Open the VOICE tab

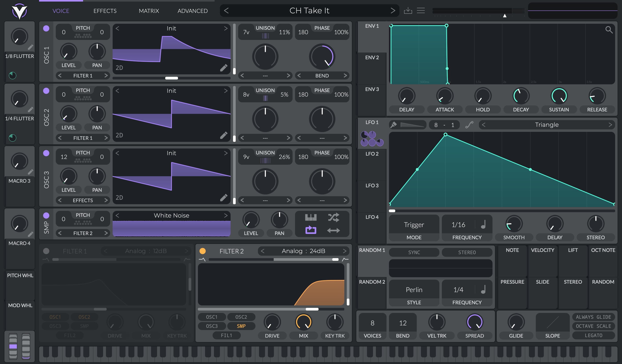pos(61,11)
